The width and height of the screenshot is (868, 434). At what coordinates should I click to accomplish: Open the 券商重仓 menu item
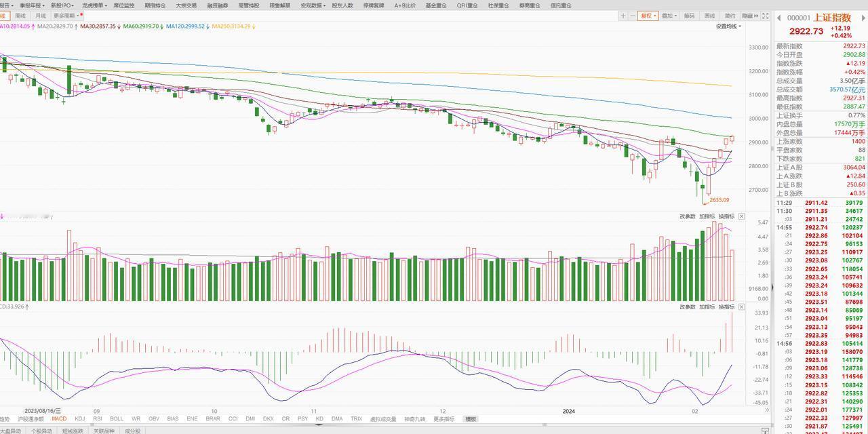pos(530,5)
